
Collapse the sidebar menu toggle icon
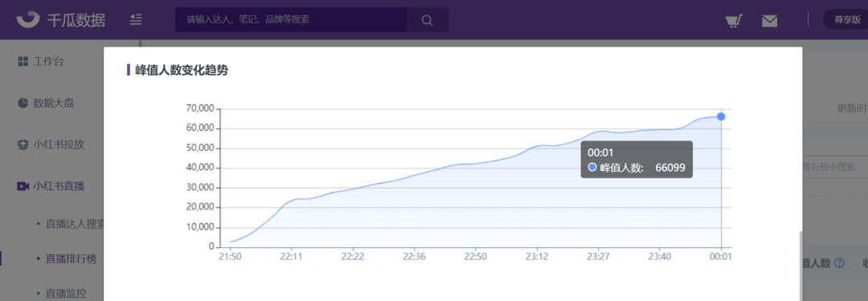tap(136, 20)
